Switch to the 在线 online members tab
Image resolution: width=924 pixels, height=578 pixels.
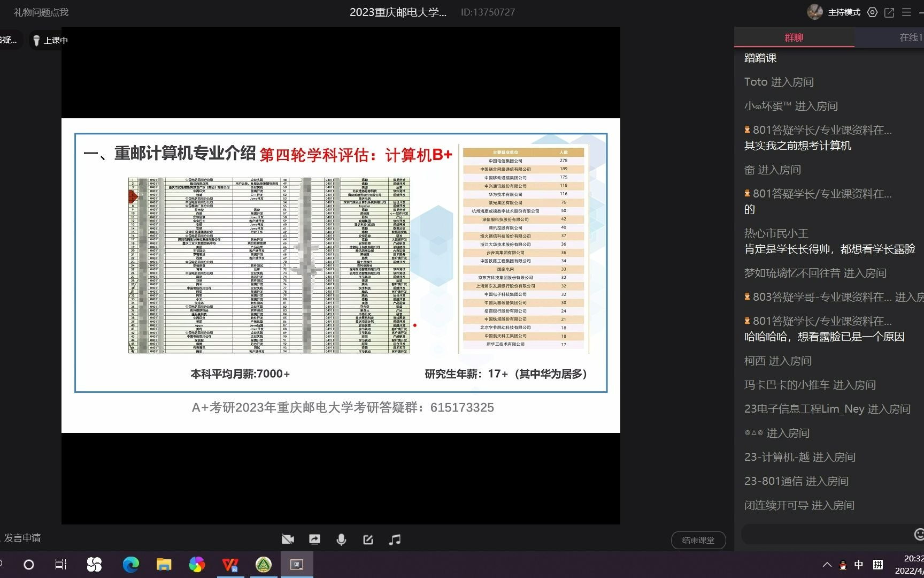click(908, 37)
